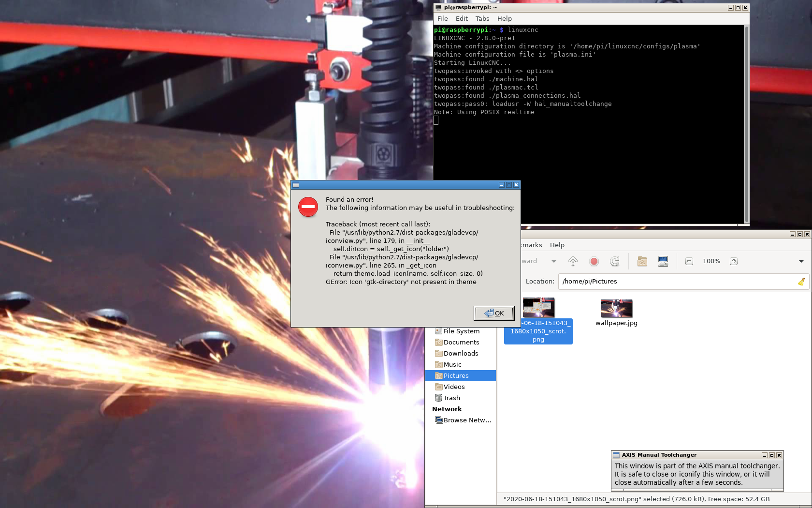Image resolution: width=812 pixels, height=508 pixels.
Task: Click OK in the error dialog
Action: click(x=494, y=313)
